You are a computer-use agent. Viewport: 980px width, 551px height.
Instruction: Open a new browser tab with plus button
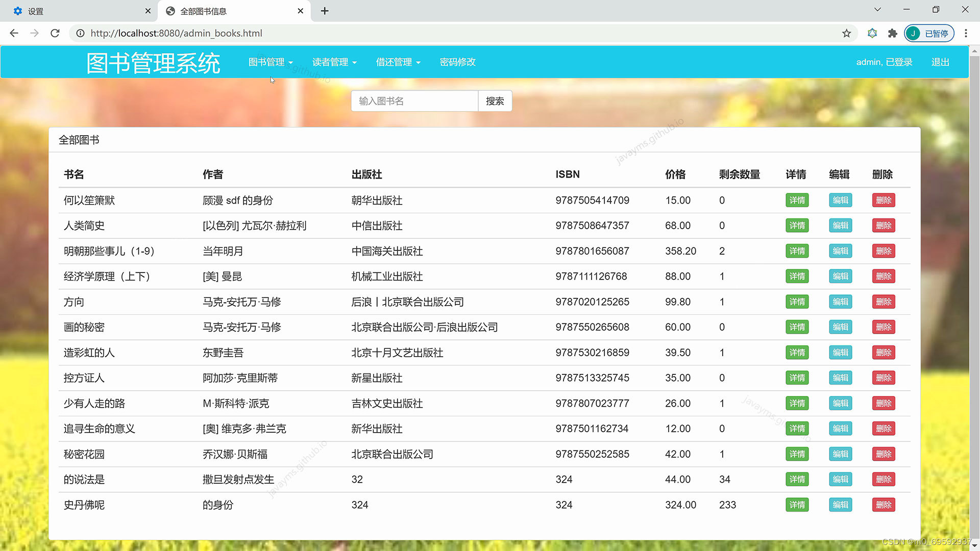(325, 10)
